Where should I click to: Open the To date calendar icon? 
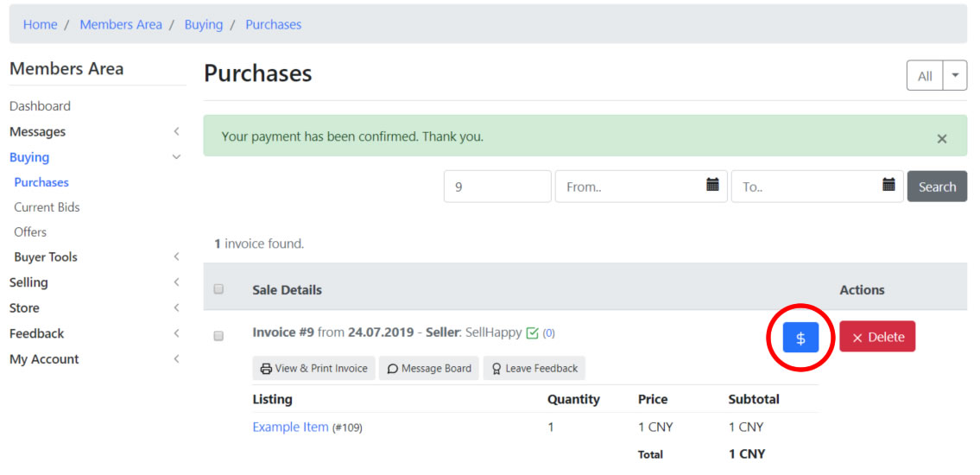[888, 184]
